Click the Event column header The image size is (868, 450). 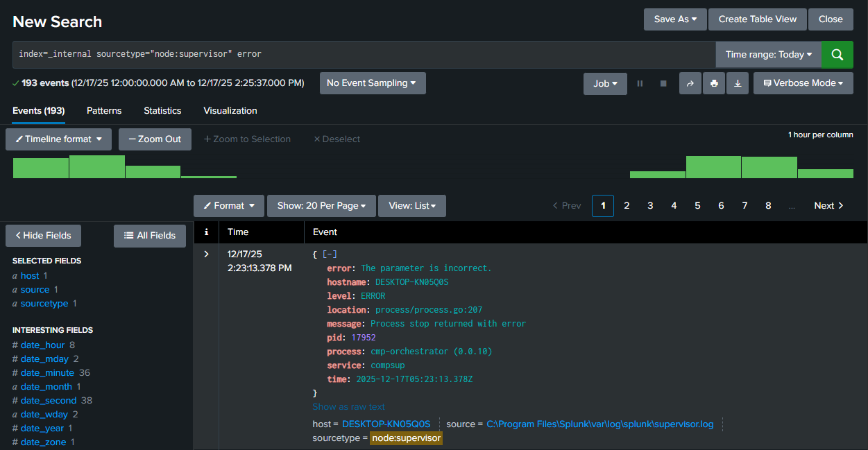click(325, 232)
